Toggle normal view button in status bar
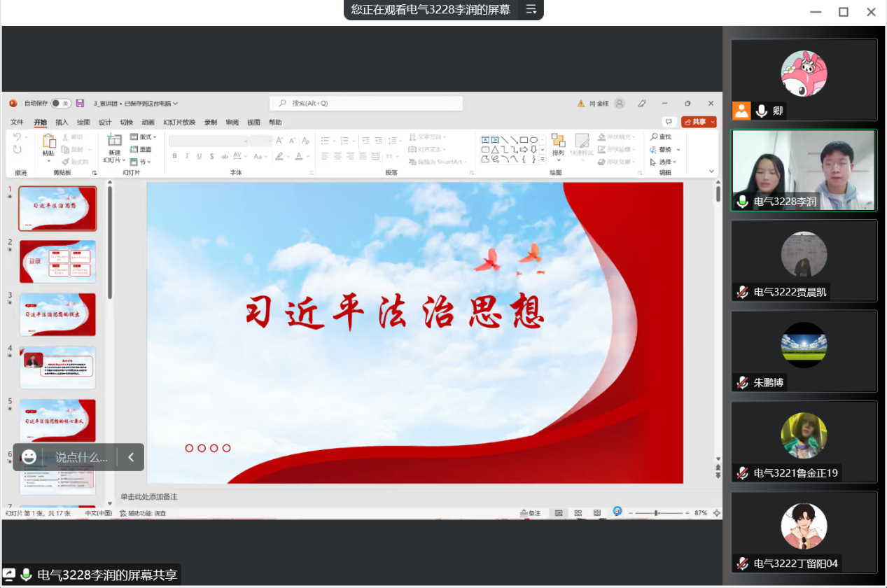The image size is (887, 588). click(x=559, y=513)
